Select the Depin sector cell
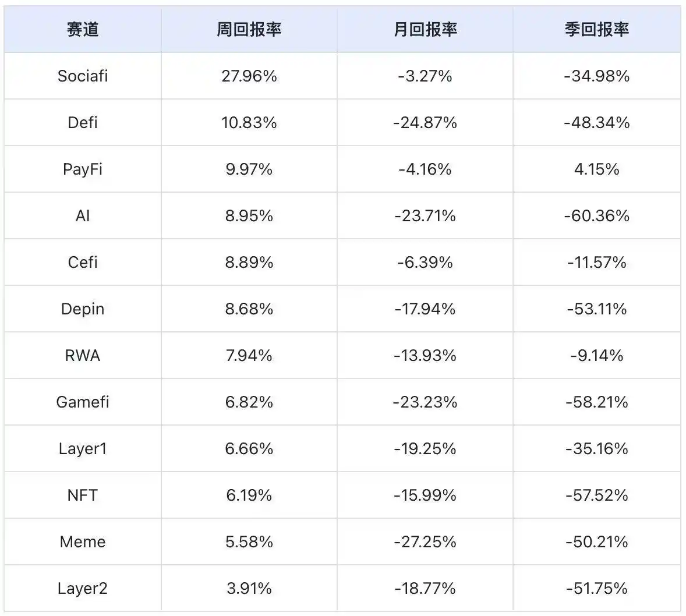Viewport: 686px width, 616px height. pos(83,309)
